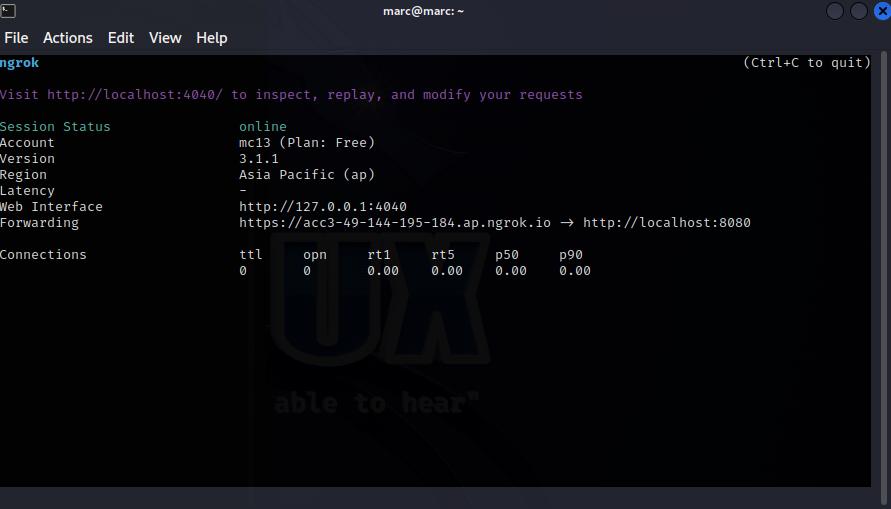Click the http://localhost:4040/ inspect URL
The width and height of the screenshot is (891, 509).
pos(135,95)
